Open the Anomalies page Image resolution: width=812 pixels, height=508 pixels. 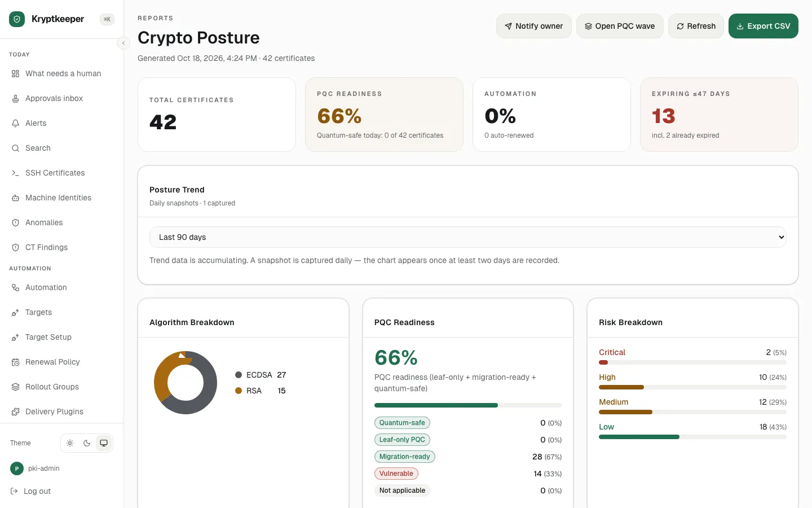point(62,222)
